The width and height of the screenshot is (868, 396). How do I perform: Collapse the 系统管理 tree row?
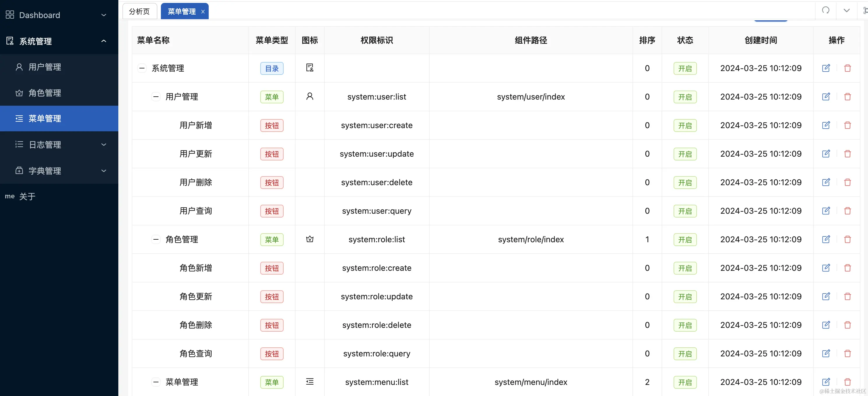(x=142, y=68)
